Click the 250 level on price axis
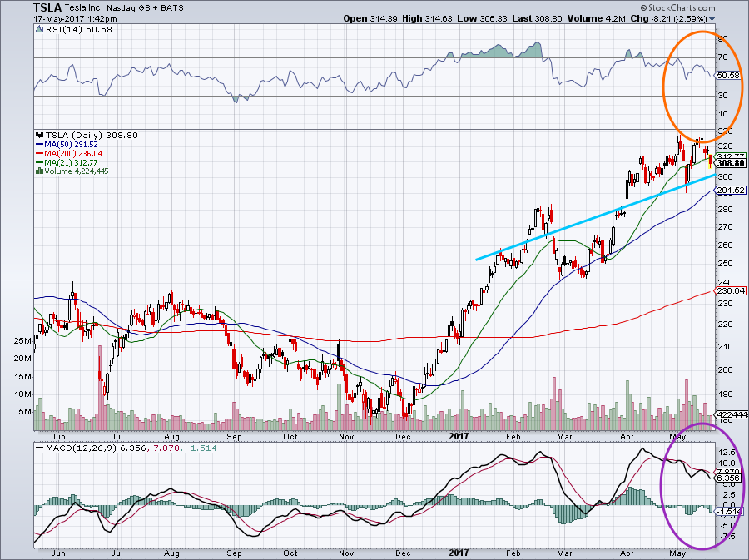Viewport: 749px width, 560px height. pyautogui.click(x=725, y=264)
